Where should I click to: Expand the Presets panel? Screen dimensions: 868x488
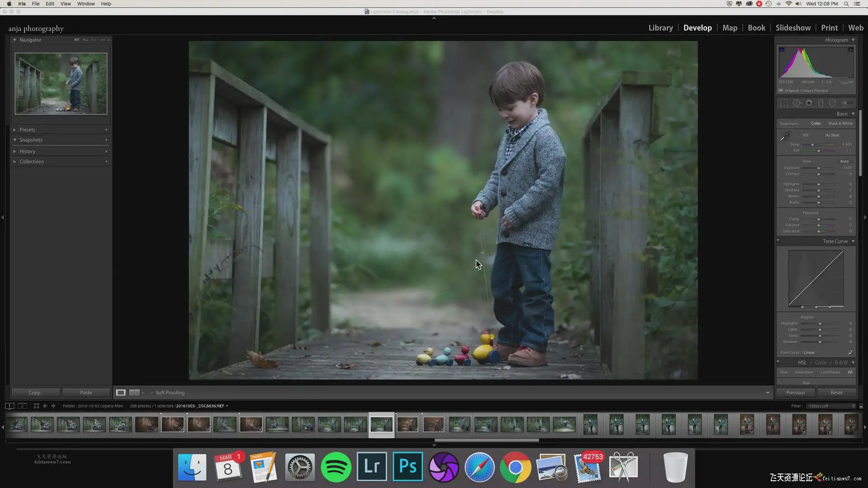[x=27, y=130]
